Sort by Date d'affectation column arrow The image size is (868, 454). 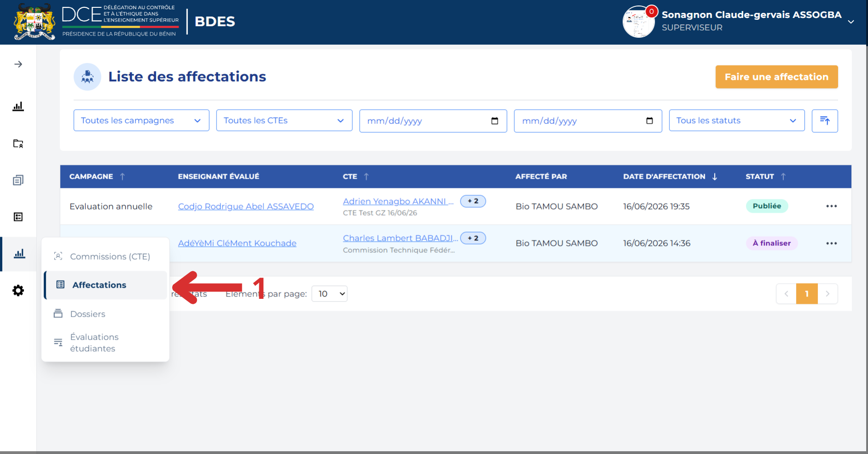[x=715, y=176]
